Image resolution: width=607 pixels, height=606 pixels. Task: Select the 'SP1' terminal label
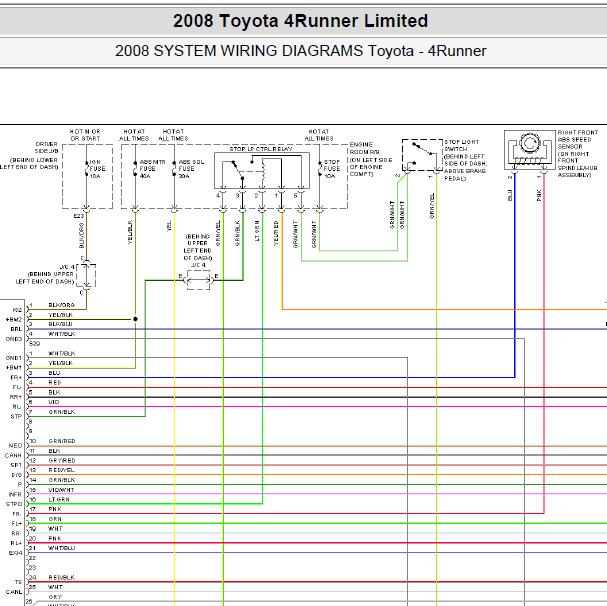click(x=16, y=465)
